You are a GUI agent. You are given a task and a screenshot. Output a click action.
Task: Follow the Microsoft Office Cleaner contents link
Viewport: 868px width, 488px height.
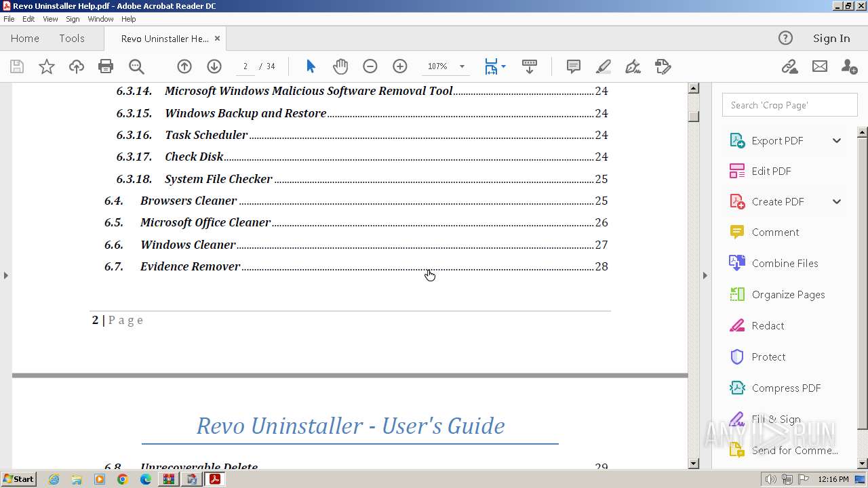pyautogui.click(x=356, y=222)
